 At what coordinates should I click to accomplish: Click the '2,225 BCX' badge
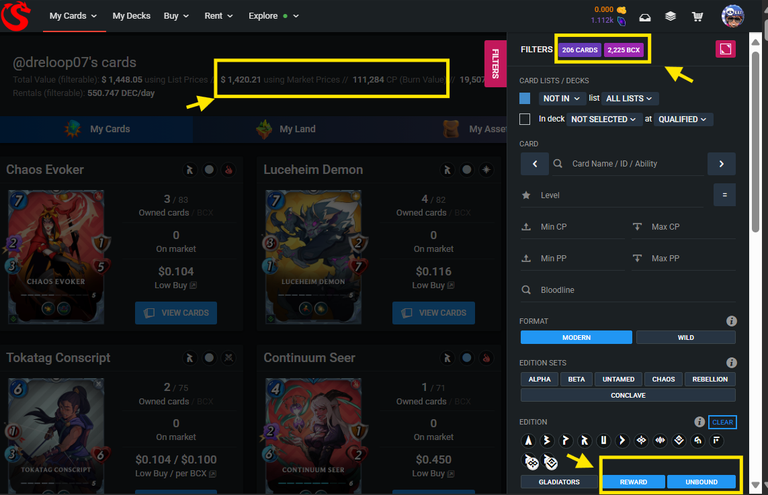[x=624, y=49]
